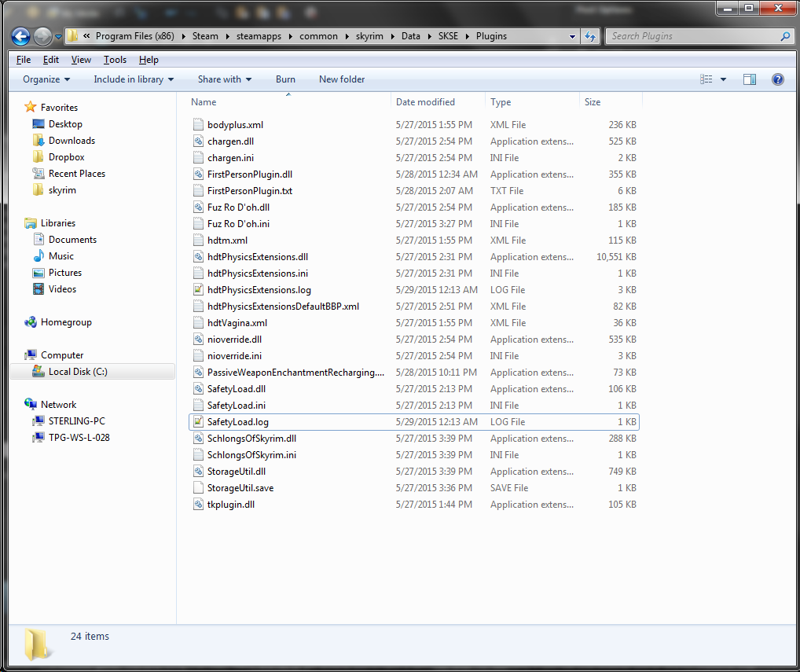The image size is (800, 672).
Task: Open the Music library
Action: click(61, 256)
